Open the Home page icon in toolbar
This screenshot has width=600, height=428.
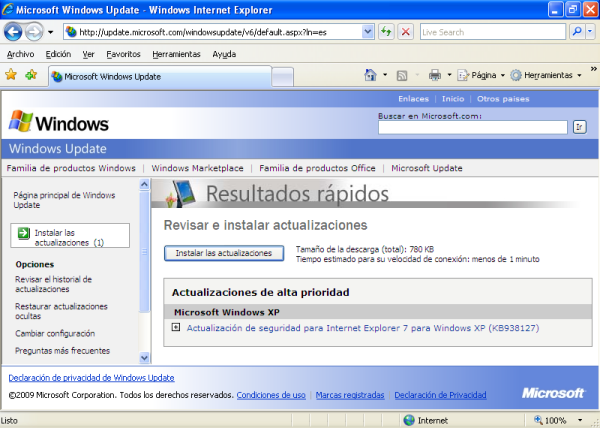pyautogui.click(x=371, y=75)
